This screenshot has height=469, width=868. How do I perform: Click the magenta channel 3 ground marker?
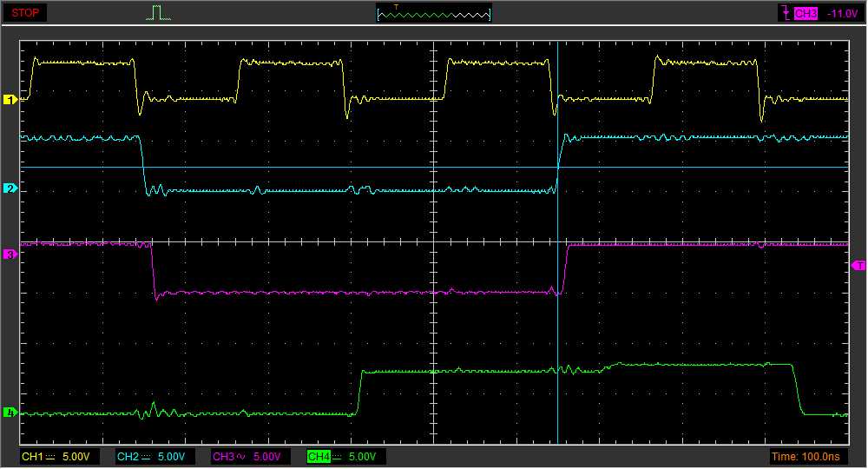pyautogui.click(x=10, y=254)
